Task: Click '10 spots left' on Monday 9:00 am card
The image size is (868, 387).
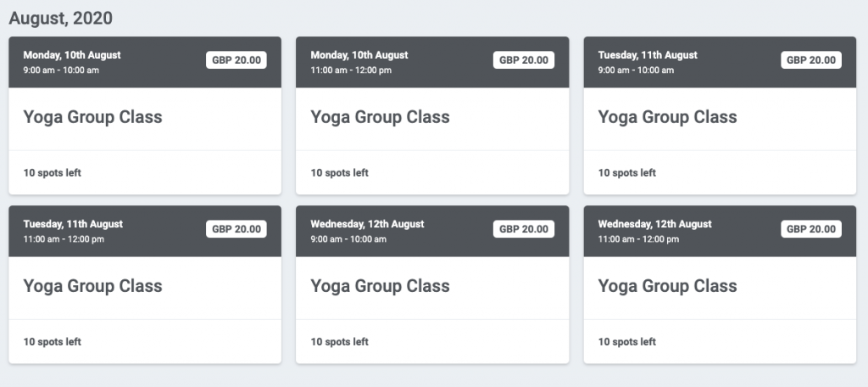Action: 52,173
